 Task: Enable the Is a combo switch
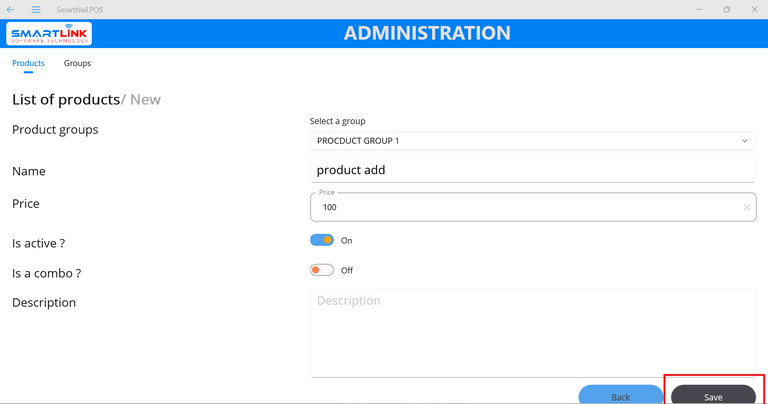coord(322,270)
